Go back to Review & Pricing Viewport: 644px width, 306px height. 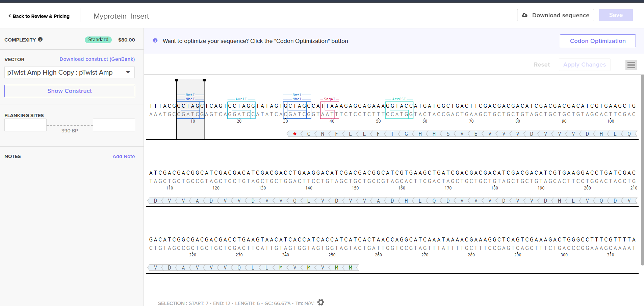(39, 16)
